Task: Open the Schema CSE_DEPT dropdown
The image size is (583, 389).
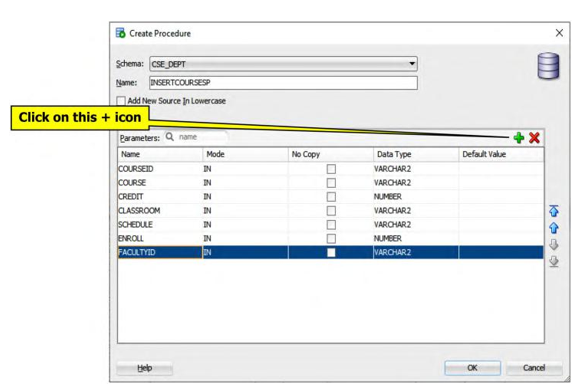Action: [283, 64]
